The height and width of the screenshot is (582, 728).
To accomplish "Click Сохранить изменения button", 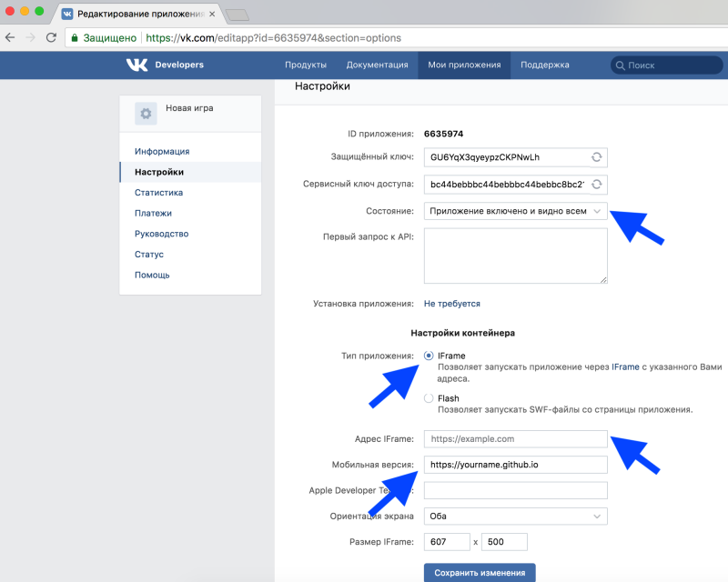I will [480, 573].
